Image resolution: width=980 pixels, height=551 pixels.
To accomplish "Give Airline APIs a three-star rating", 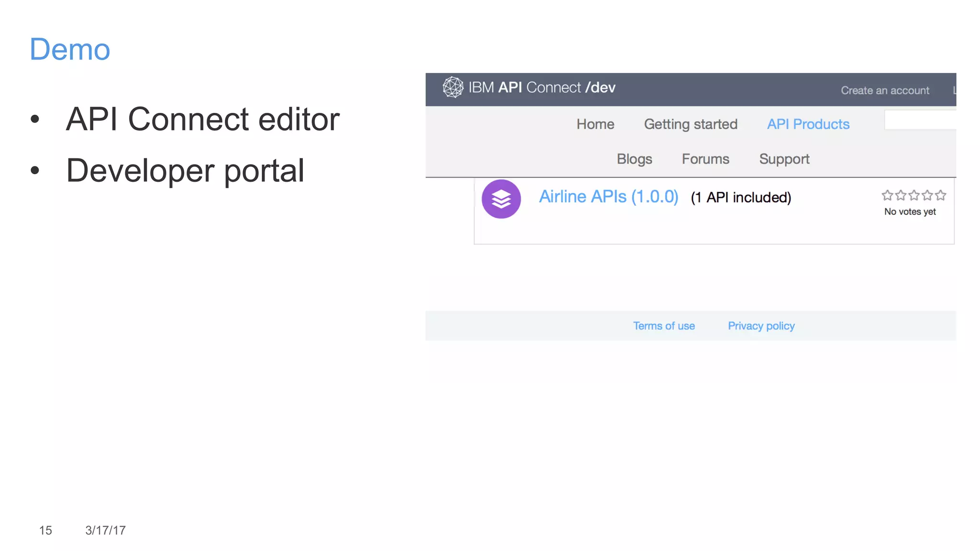I will pos(914,195).
